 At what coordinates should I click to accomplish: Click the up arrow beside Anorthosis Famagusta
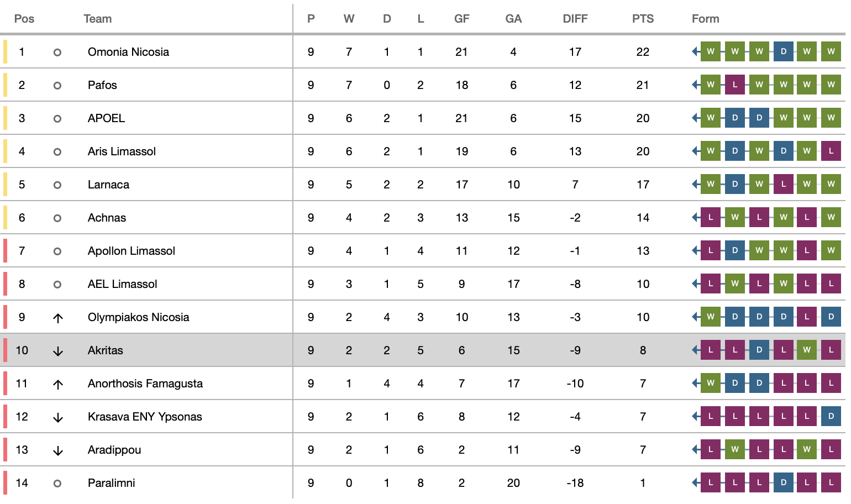coord(57,384)
